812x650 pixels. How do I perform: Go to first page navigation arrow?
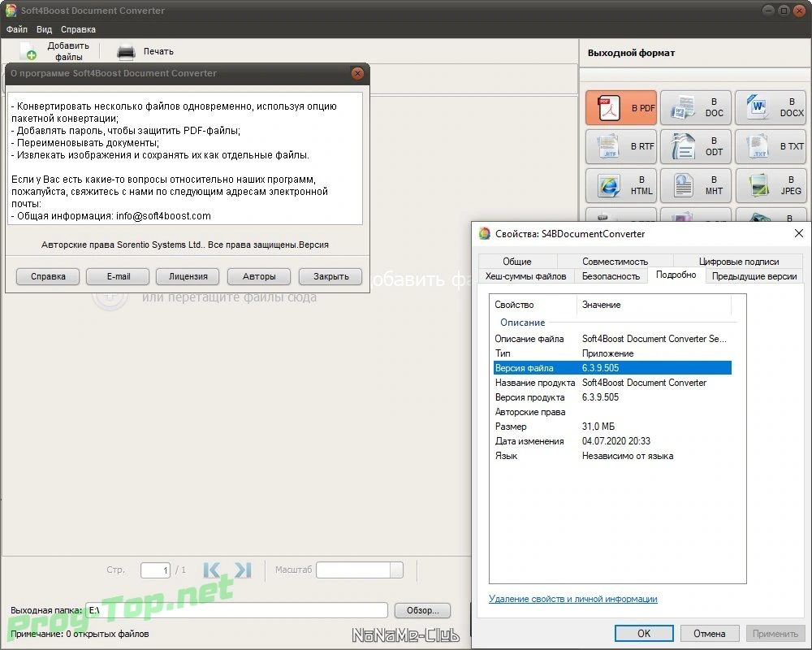211,570
